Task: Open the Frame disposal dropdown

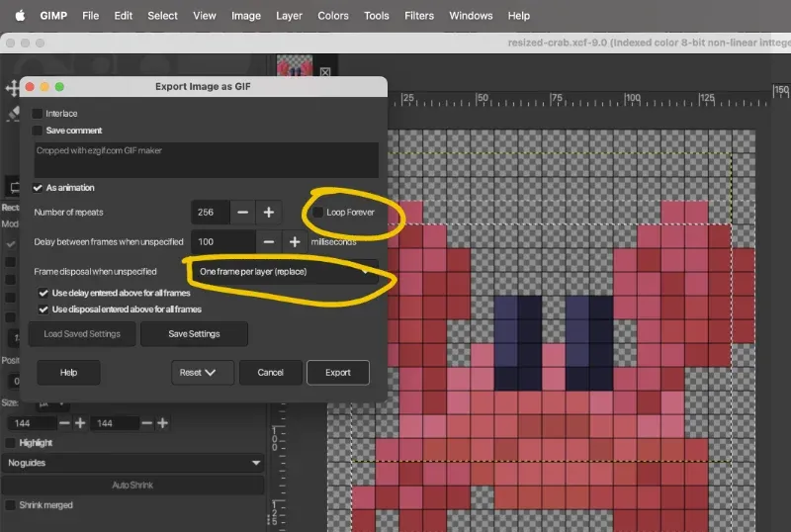Action: (285, 272)
